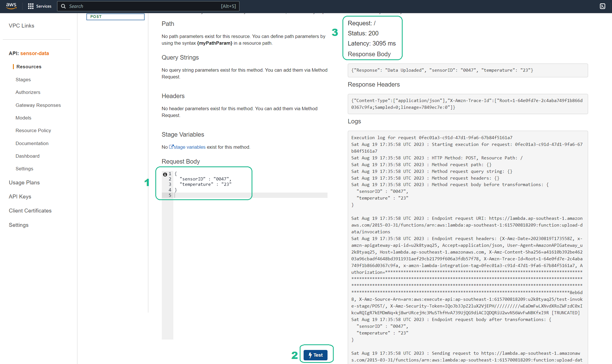
Task: Focus the AWS search field
Action: [x=148, y=6]
